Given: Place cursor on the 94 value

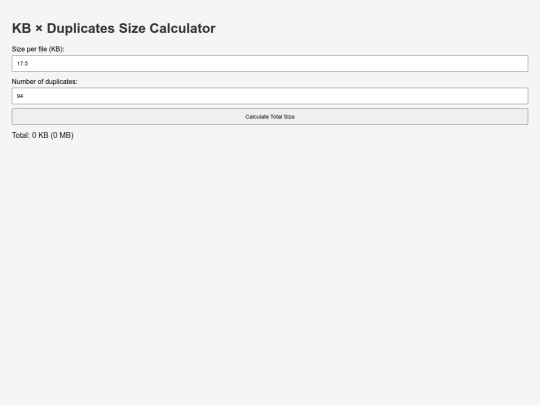Looking at the screenshot, I should tap(20, 96).
